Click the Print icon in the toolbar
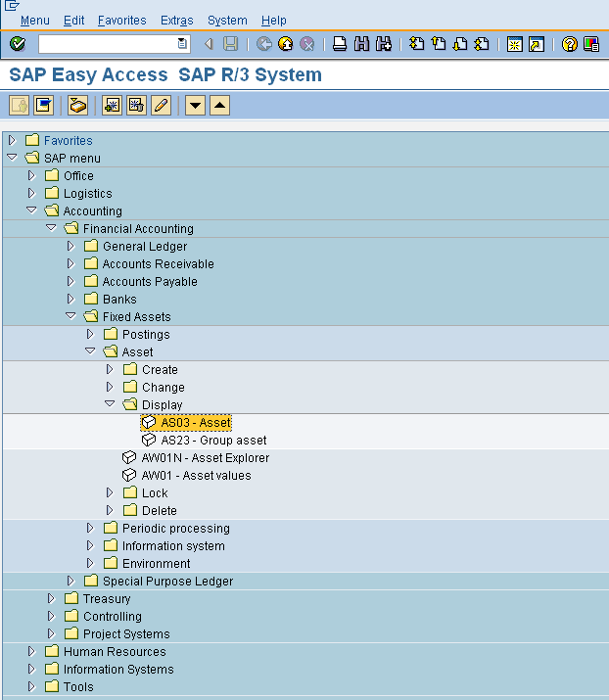 [340, 44]
